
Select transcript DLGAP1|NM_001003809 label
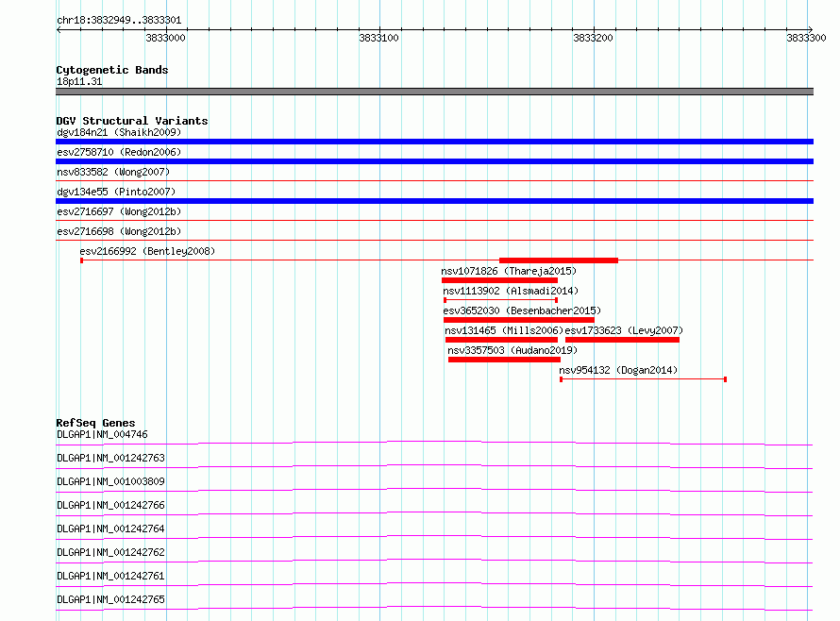[x=110, y=481]
